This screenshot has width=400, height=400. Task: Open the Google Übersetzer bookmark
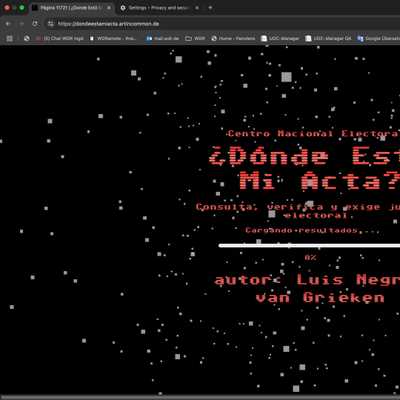coord(378,39)
